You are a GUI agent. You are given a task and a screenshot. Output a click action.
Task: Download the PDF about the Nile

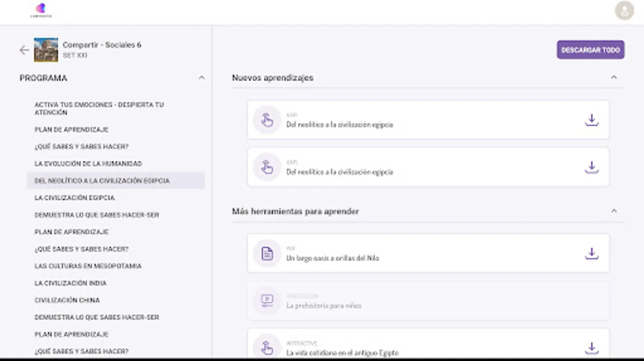coord(591,253)
